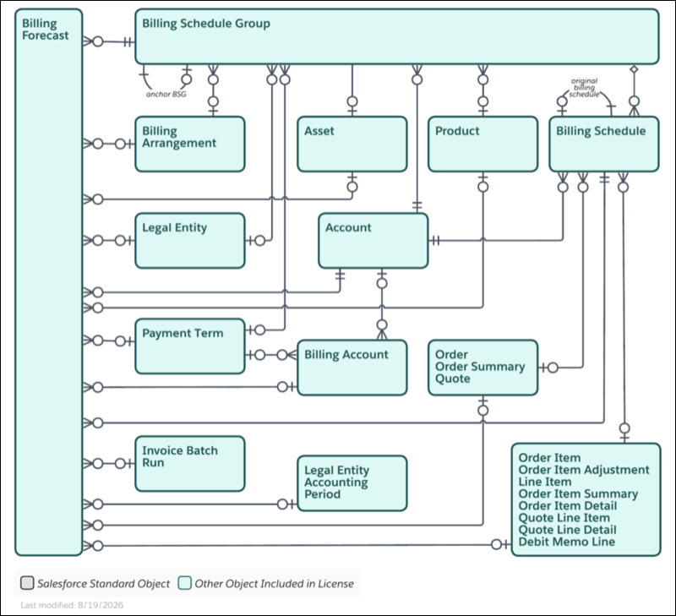676x616 pixels.
Task: Click the Billing Schedule entity box
Action: 604,144
